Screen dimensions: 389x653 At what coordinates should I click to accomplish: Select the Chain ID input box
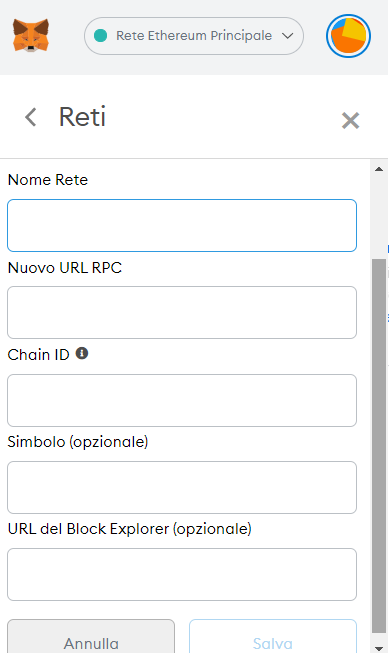[182, 400]
